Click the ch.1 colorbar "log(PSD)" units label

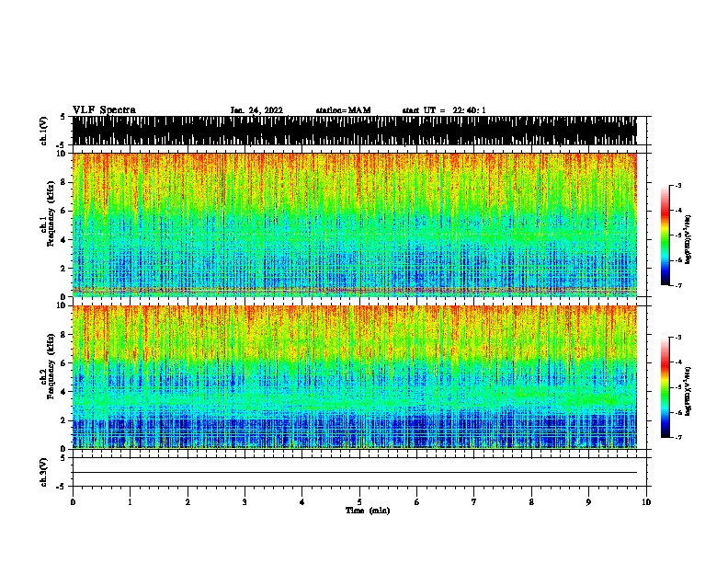pyautogui.click(x=688, y=239)
